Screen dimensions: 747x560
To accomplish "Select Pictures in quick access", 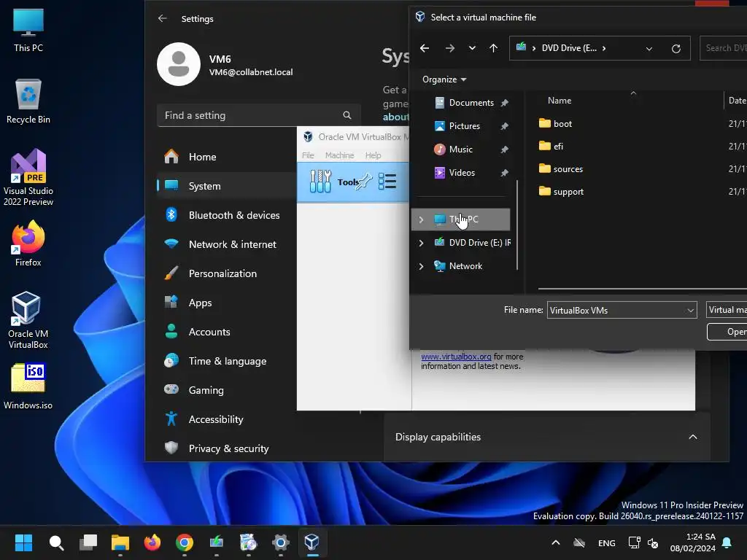I will [x=465, y=126].
